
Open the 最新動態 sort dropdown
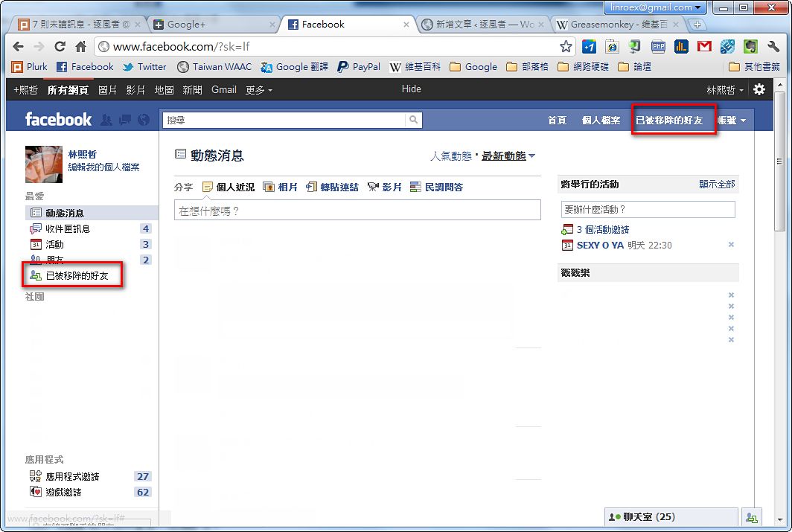pyautogui.click(x=508, y=156)
